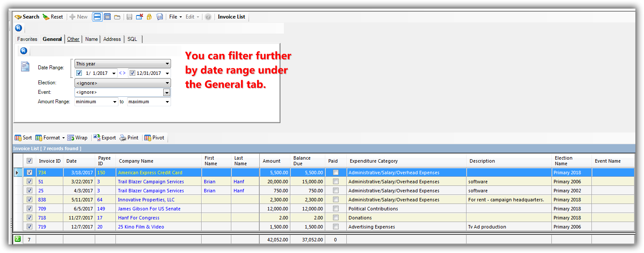Open the File menu
This screenshot has height=253, width=644.
(175, 17)
